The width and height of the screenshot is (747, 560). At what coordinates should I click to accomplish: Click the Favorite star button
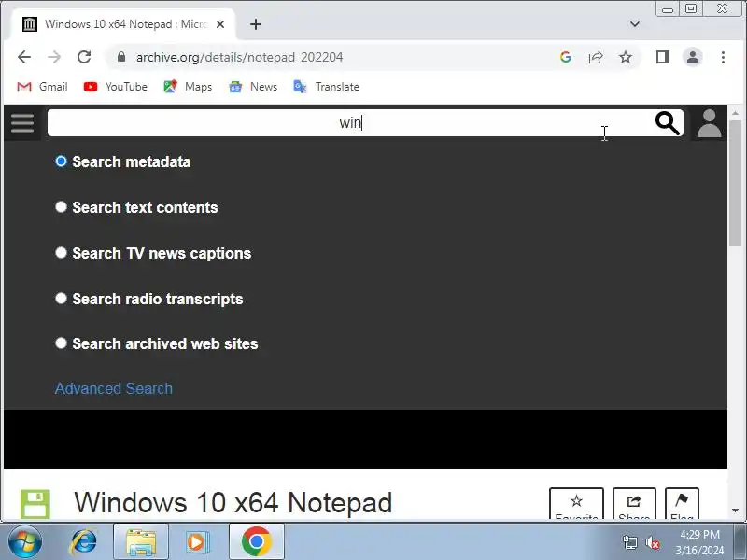click(x=576, y=503)
